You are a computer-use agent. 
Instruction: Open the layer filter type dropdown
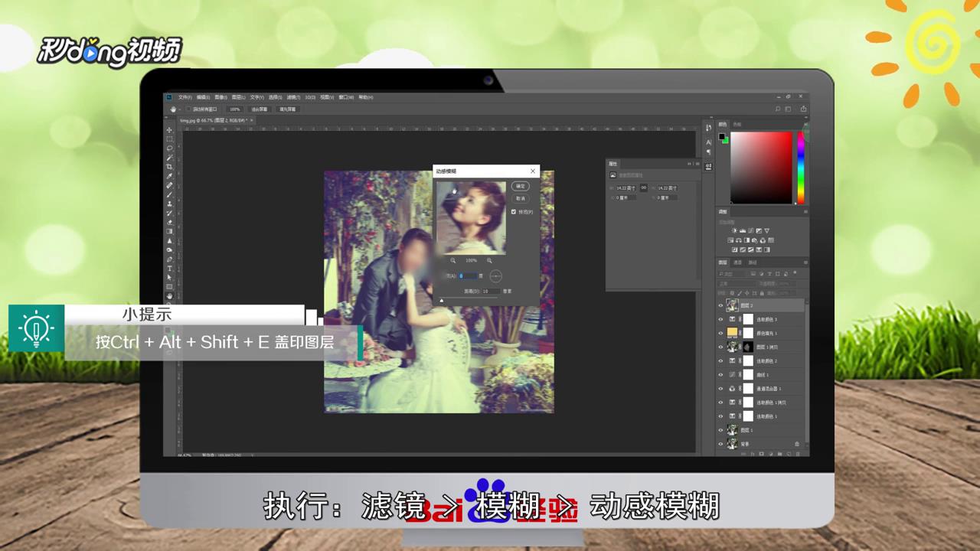(x=731, y=273)
